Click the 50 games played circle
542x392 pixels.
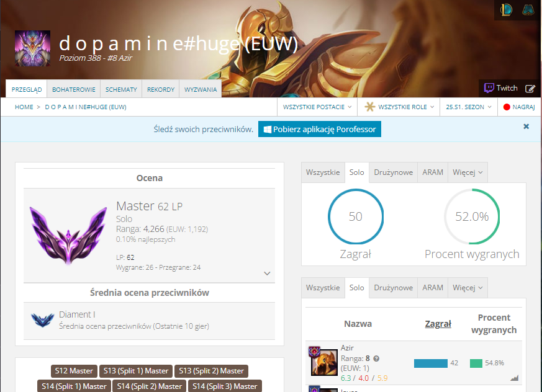coord(356,216)
